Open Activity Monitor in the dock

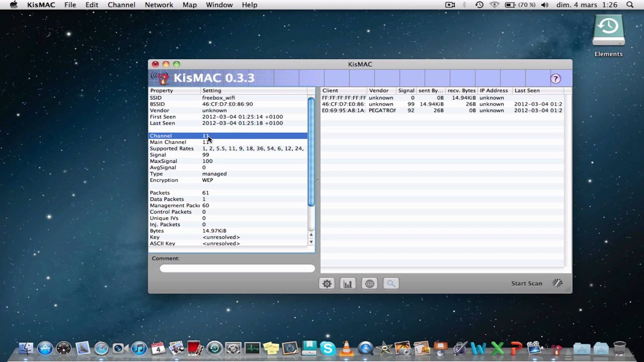(252, 348)
